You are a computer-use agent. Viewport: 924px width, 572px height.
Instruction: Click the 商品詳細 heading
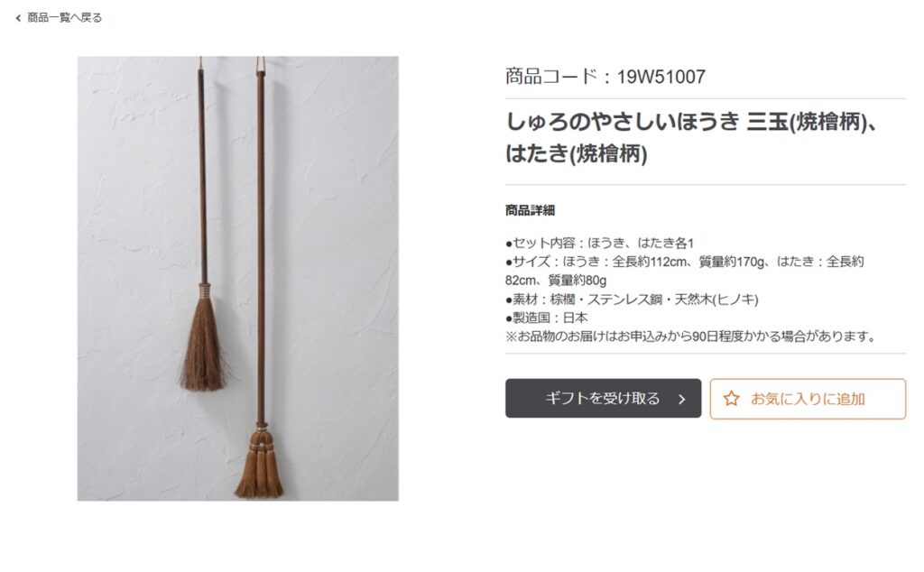pos(530,210)
